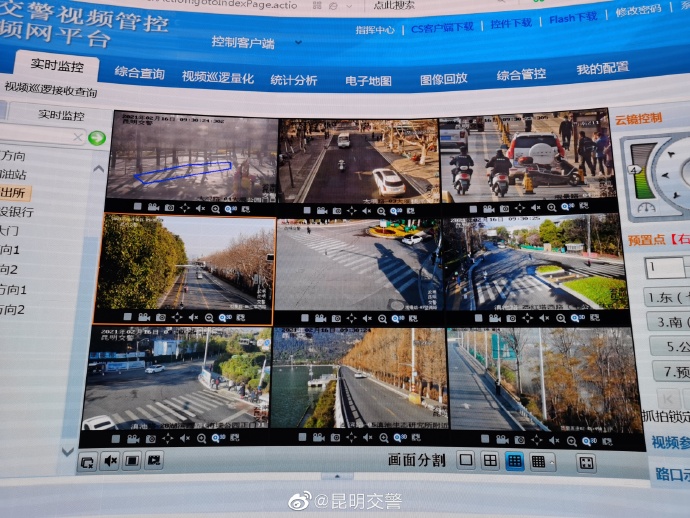The height and width of the screenshot is (518, 690).
Task: Mute all audio in the bottom-left toolbar
Action: (x=110, y=460)
